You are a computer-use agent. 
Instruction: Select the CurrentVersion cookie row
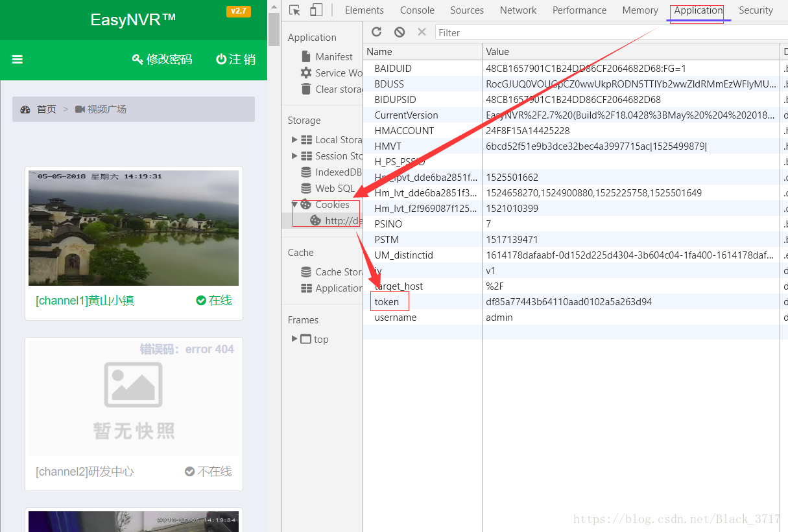coord(575,115)
